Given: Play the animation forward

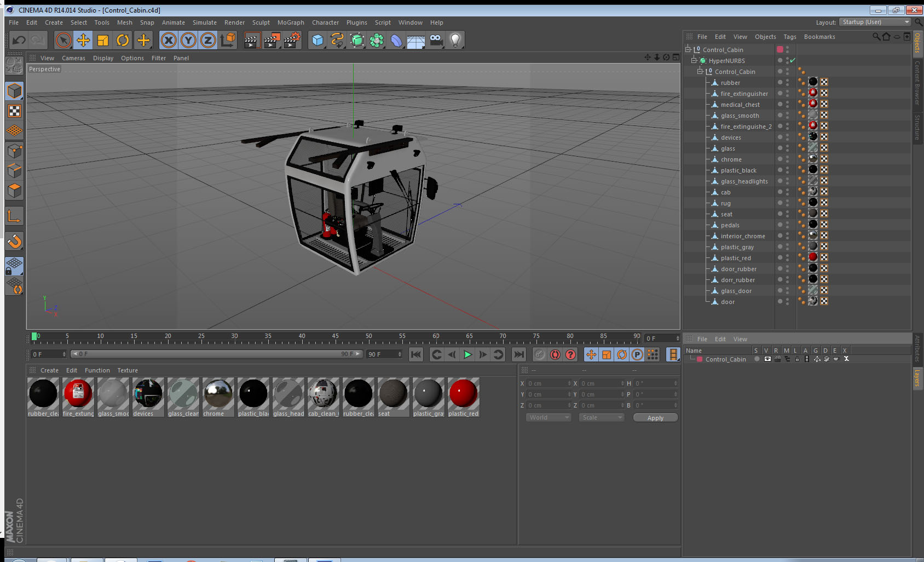Looking at the screenshot, I should click(x=467, y=354).
